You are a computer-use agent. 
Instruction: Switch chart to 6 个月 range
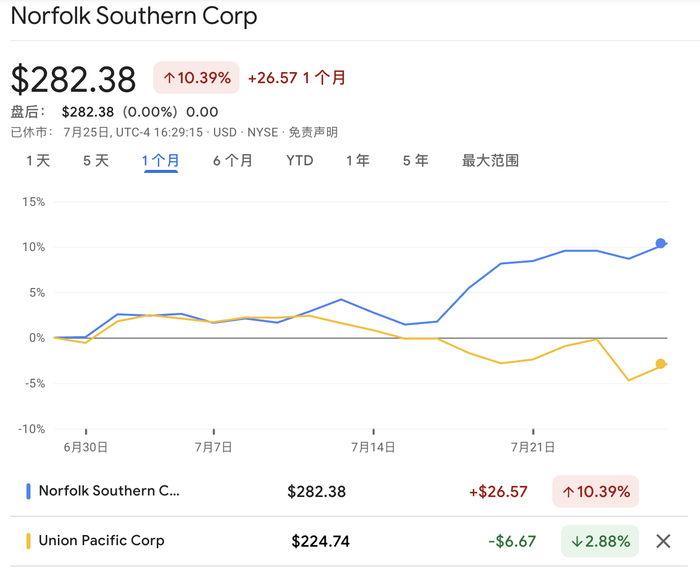point(232,161)
